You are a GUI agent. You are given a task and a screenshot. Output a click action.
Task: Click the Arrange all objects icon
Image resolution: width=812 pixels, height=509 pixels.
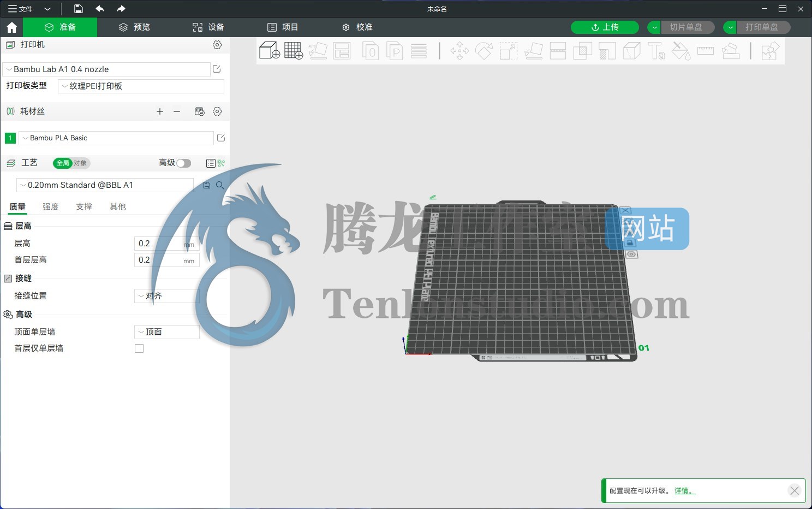[x=342, y=50]
